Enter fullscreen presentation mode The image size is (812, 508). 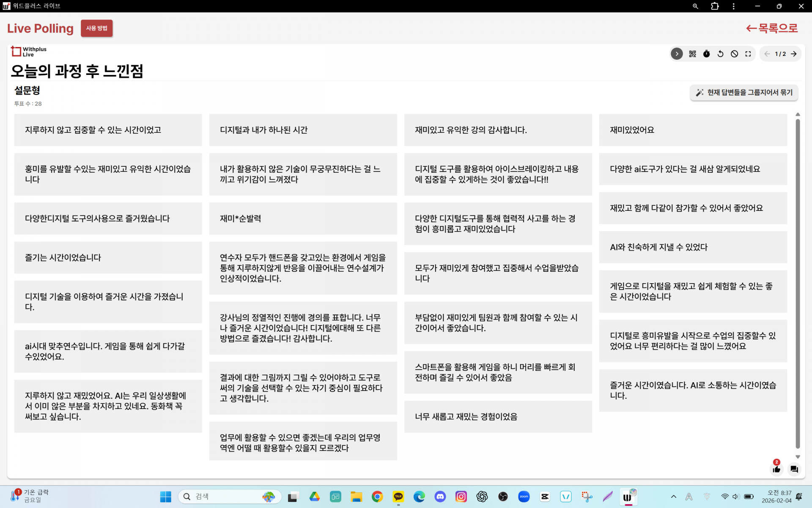click(x=748, y=54)
